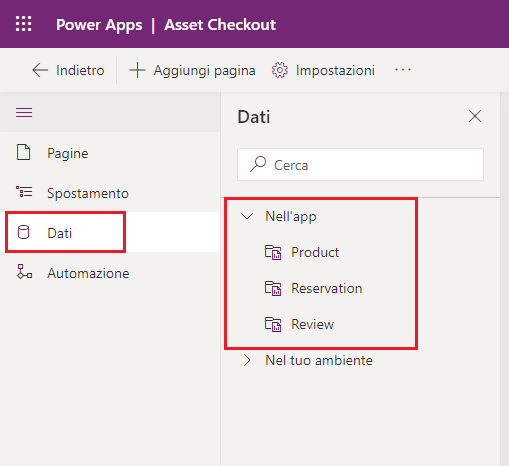This screenshot has width=509, height=466.
Task: Open Impostazioni settings
Action: pos(323,70)
